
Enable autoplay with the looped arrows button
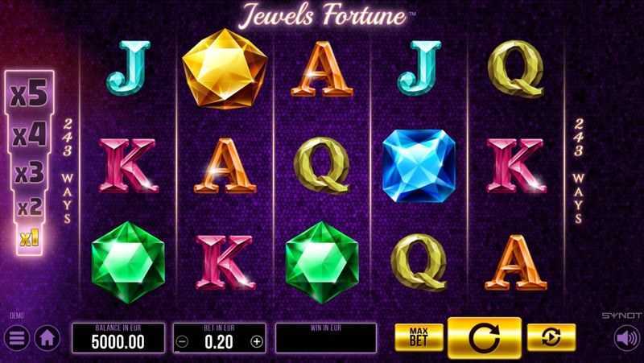click(x=551, y=337)
